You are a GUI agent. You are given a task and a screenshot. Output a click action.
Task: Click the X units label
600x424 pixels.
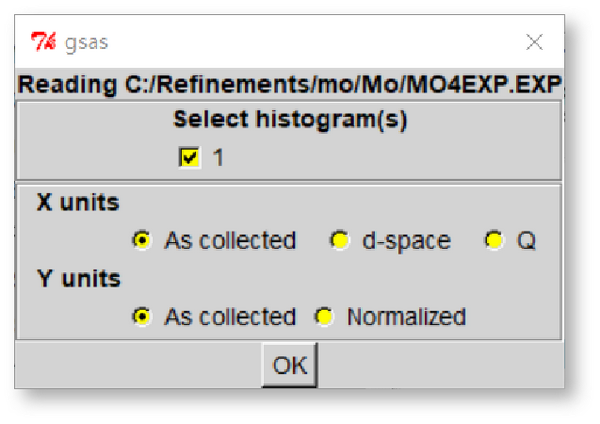click(x=78, y=203)
